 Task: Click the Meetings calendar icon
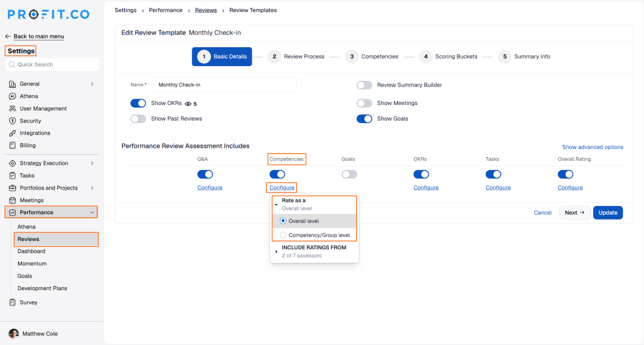coord(12,200)
